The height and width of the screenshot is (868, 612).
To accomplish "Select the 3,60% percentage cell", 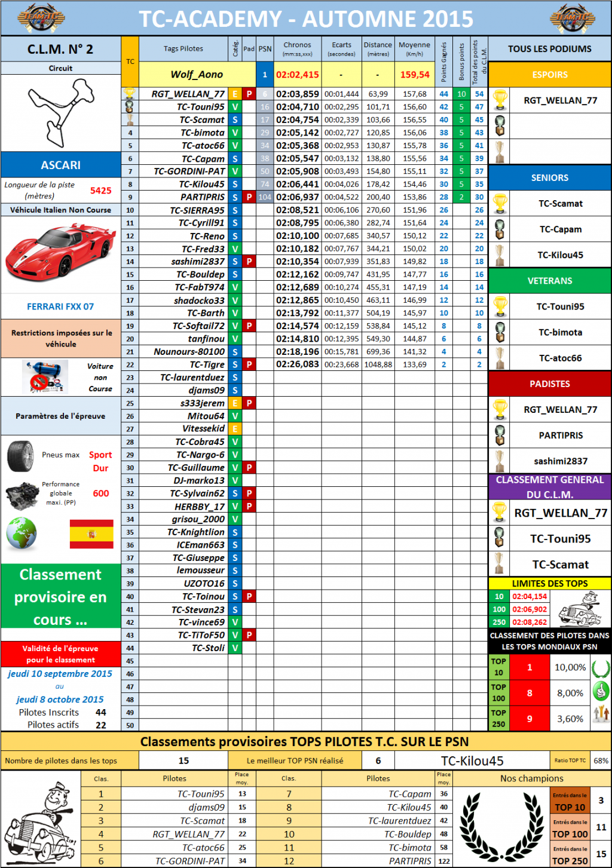I will click(570, 719).
